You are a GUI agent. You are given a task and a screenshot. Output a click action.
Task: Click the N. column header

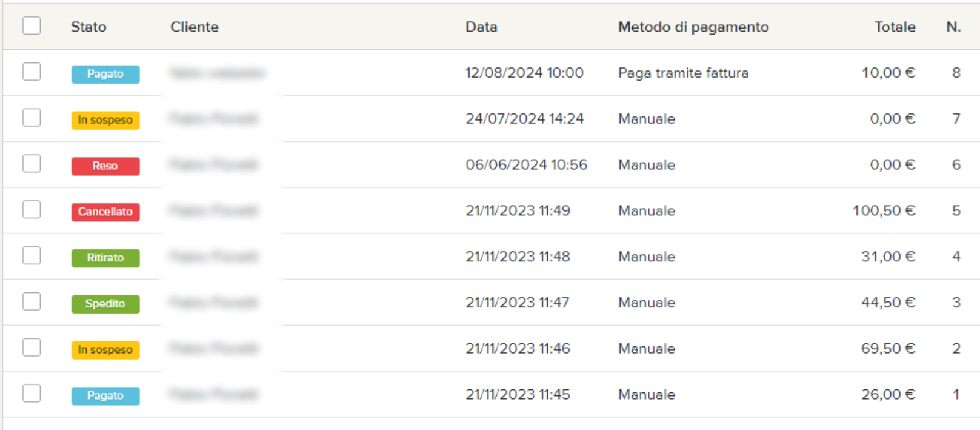pyautogui.click(x=953, y=27)
